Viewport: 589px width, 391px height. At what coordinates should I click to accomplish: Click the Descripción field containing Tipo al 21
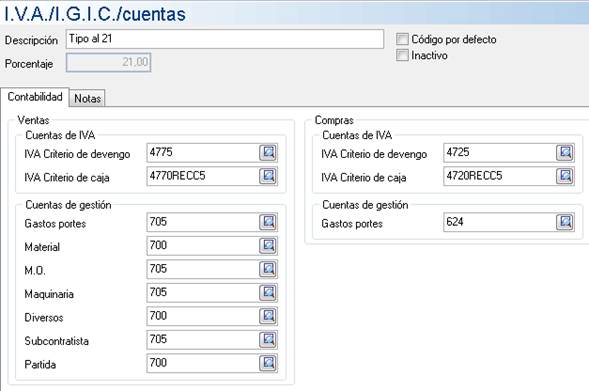coord(225,39)
